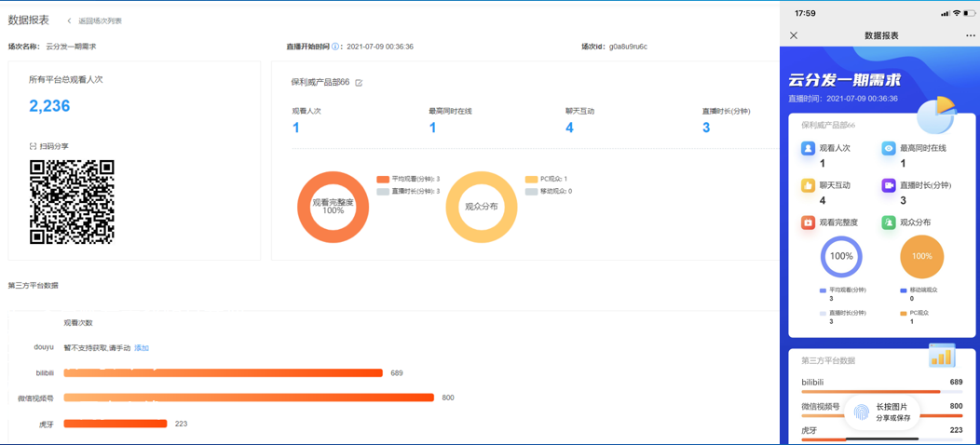Image resolution: width=980 pixels, height=445 pixels.
Task: Click the 微信视频号 bar showing 800
Action: (249, 398)
